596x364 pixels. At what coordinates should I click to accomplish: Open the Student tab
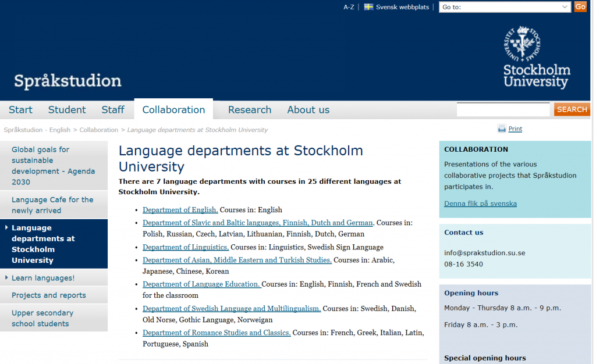pyautogui.click(x=67, y=110)
